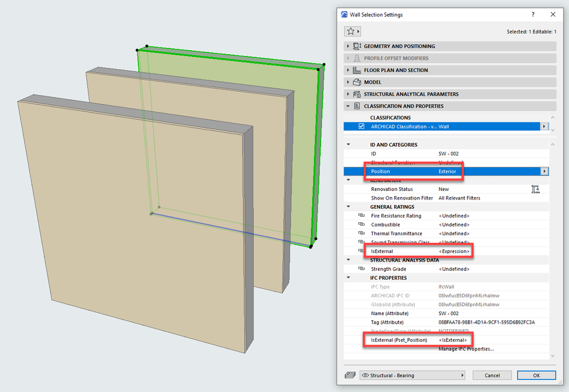Close the Wall Selection Settings dialog
569x392 pixels.
click(552, 14)
